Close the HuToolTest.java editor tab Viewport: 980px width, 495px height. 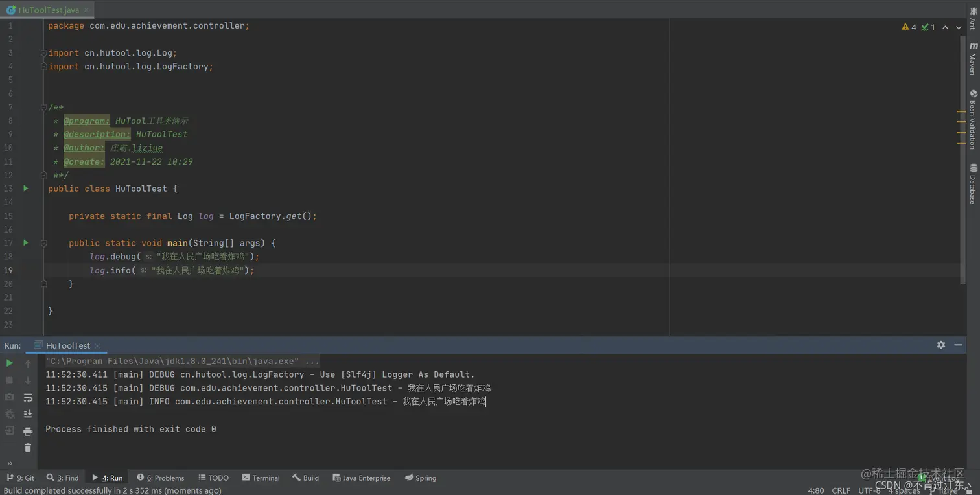coord(86,10)
